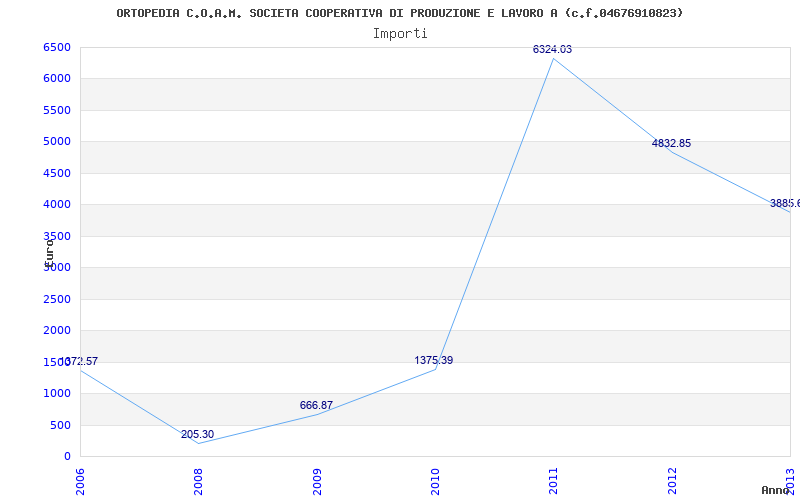Click the 5500 y-axis tick label
Image resolution: width=800 pixels, height=500 pixels.
click(x=57, y=110)
